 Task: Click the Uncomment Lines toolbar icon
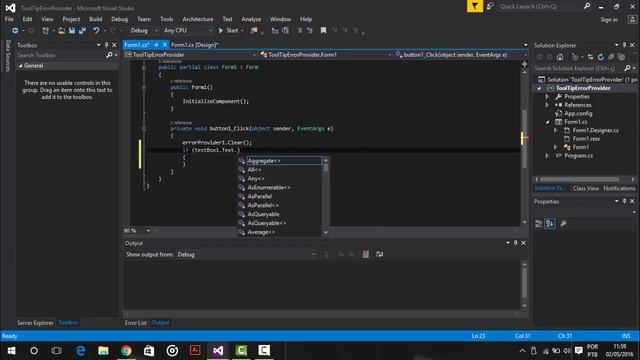[x=309, y=31]
